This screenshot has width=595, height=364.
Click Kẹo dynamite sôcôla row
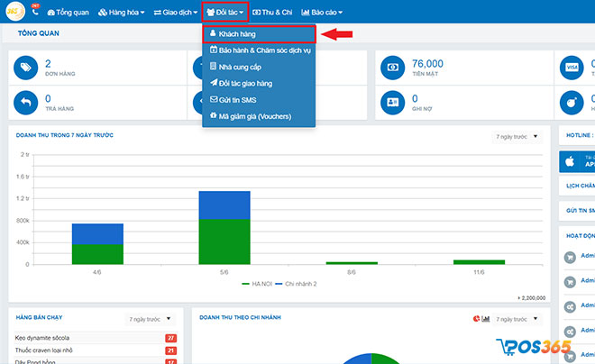96,338
